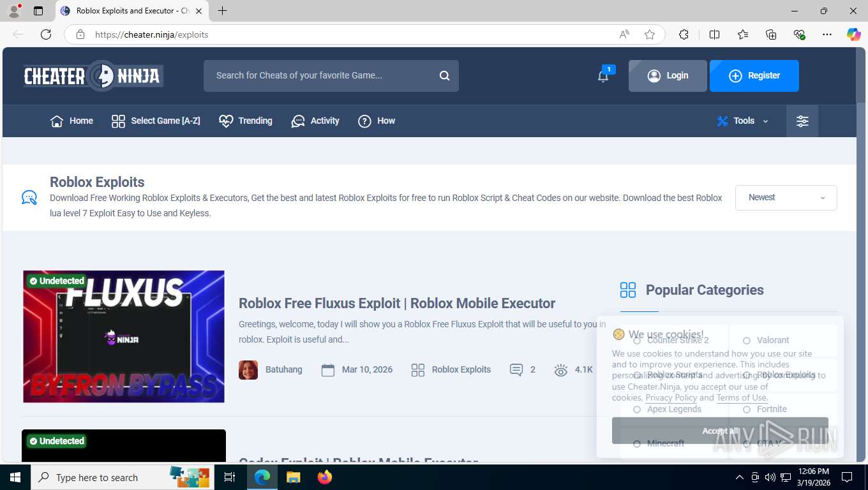
Task: Click the Cheater Ninja logo
Action: click(93, 76)
